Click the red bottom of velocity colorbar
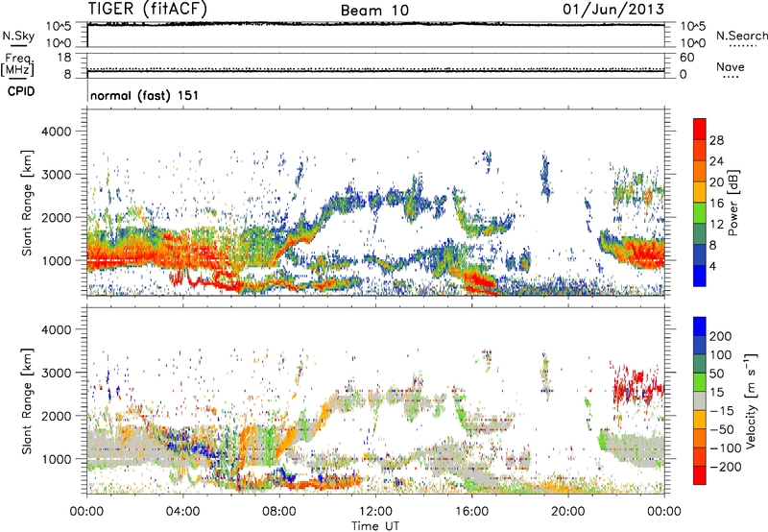 coord(700,475)
